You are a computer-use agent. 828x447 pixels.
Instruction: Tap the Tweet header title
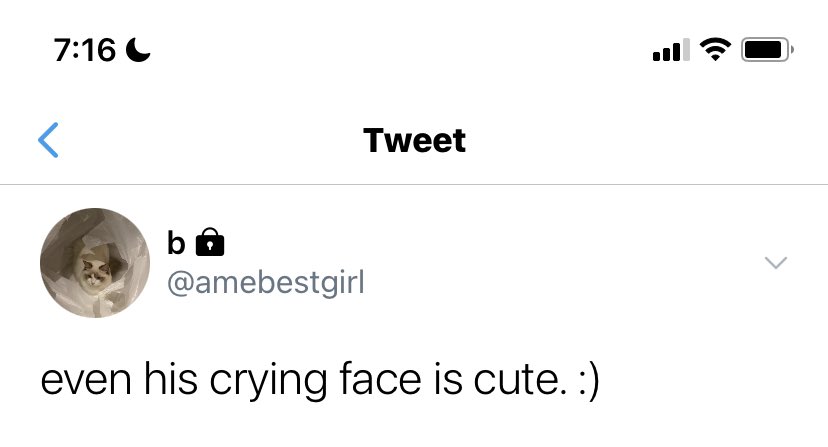click(415, 141)
